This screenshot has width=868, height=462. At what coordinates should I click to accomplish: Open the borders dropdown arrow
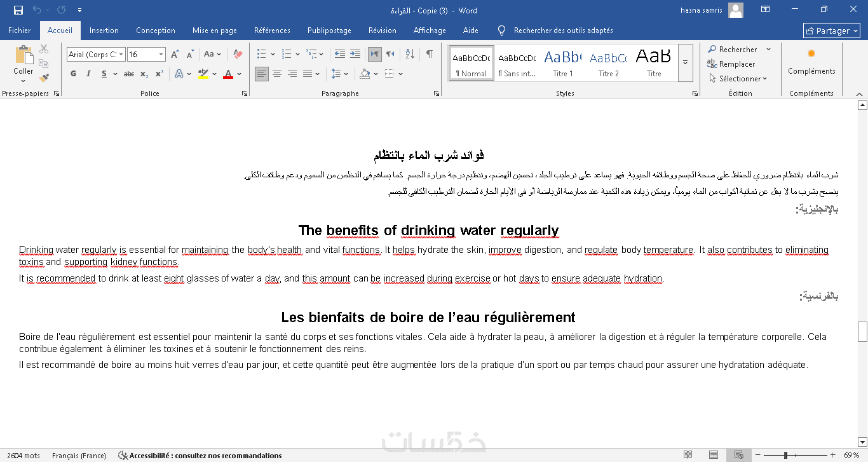400,74
